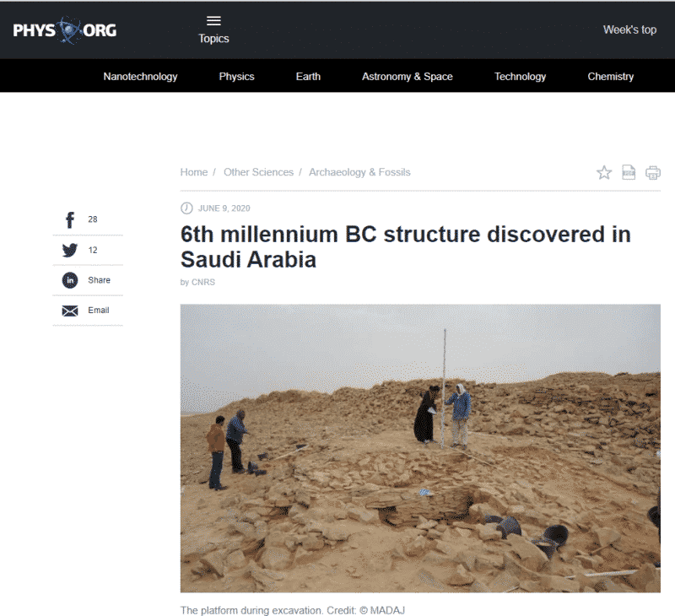Viewport: 675px width, 616px height.
Task: Open the Topics hamburger menu icon
Action: (x=213, y=20)
